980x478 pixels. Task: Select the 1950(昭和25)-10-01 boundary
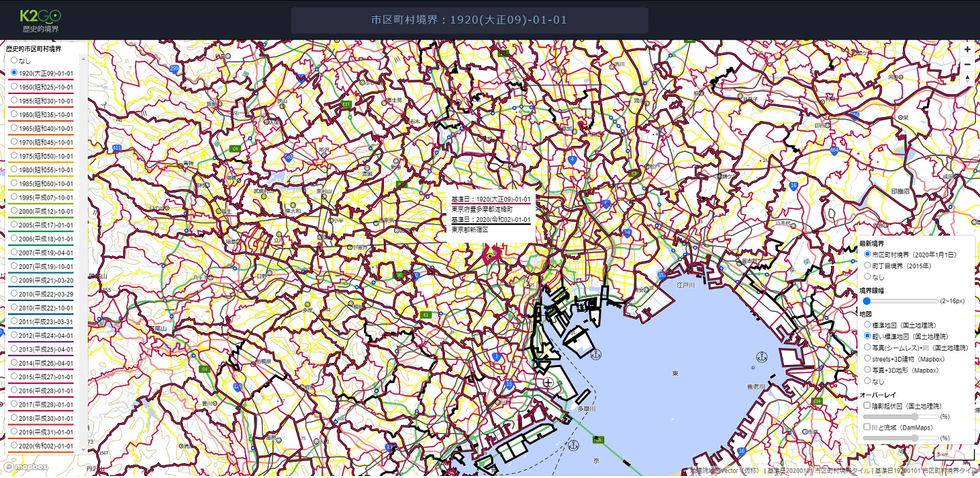point(14,86)
